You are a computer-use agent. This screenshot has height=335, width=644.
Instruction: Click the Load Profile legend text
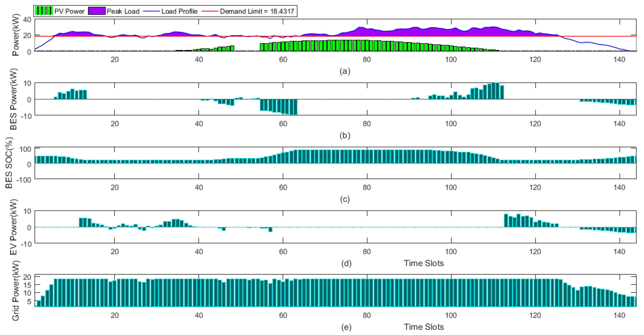tap(179, 11)
